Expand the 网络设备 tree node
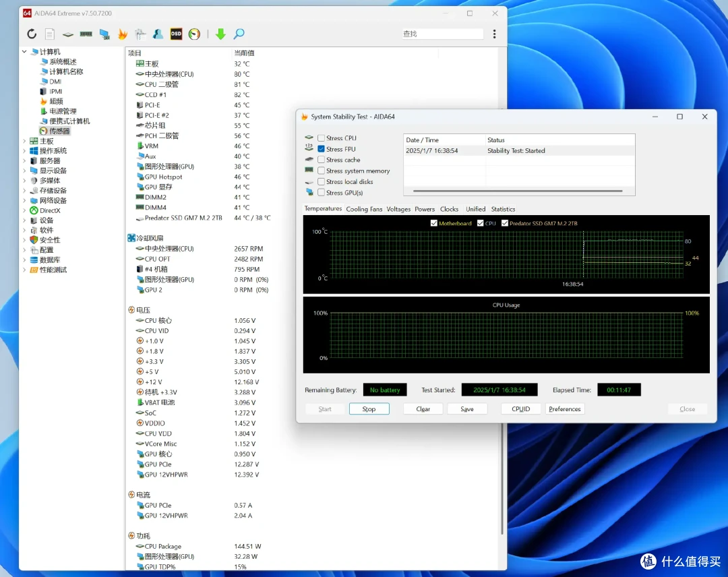The height and width of the screenshot is (577, 728). click(x=24, y=200)
